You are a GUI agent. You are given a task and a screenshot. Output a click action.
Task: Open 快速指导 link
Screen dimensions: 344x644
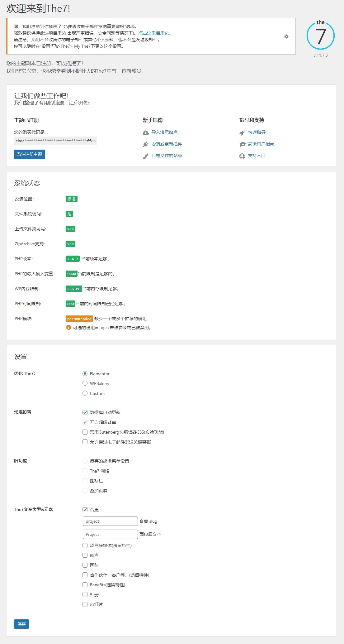point(257,132)
